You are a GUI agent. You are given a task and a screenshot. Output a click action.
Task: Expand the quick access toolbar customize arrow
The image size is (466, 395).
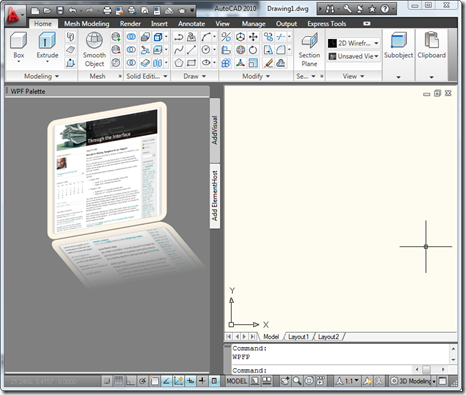[x=192, y=11]
